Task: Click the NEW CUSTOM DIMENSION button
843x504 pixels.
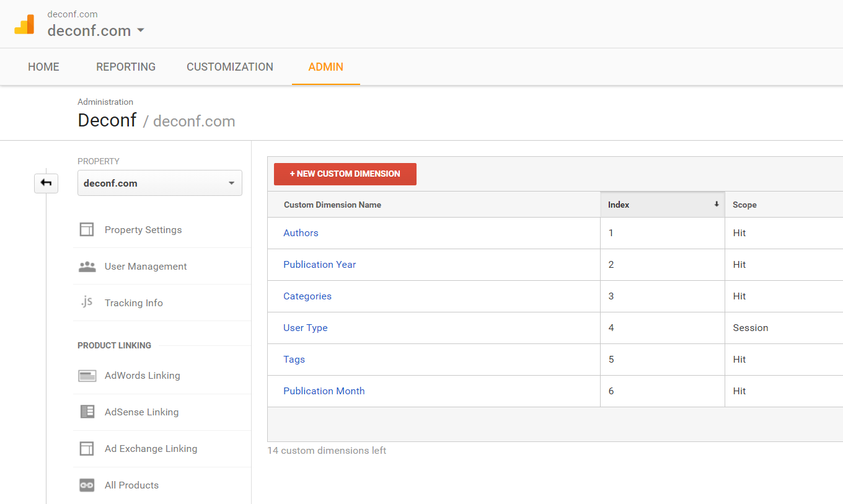Action: (x=345, y=174)
